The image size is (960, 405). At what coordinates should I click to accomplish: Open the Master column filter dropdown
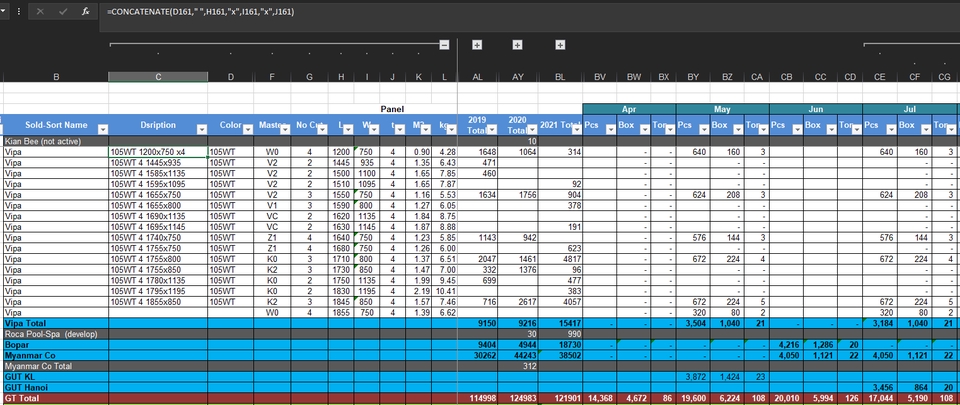[x=285, y=129]
